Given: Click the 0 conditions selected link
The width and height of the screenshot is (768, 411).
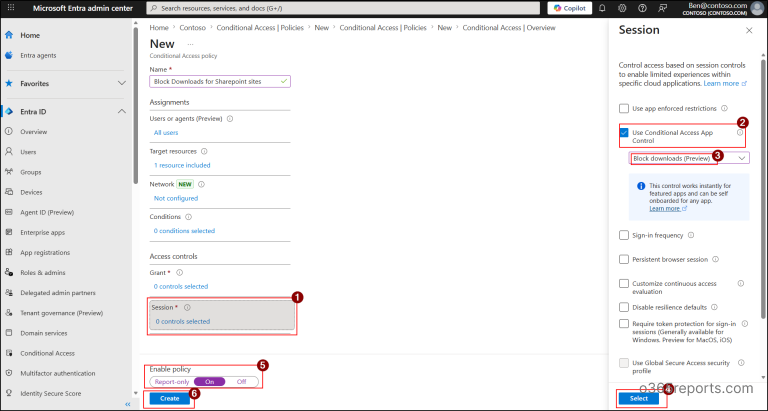Looking at the screenshot, I should coord(184,231).
